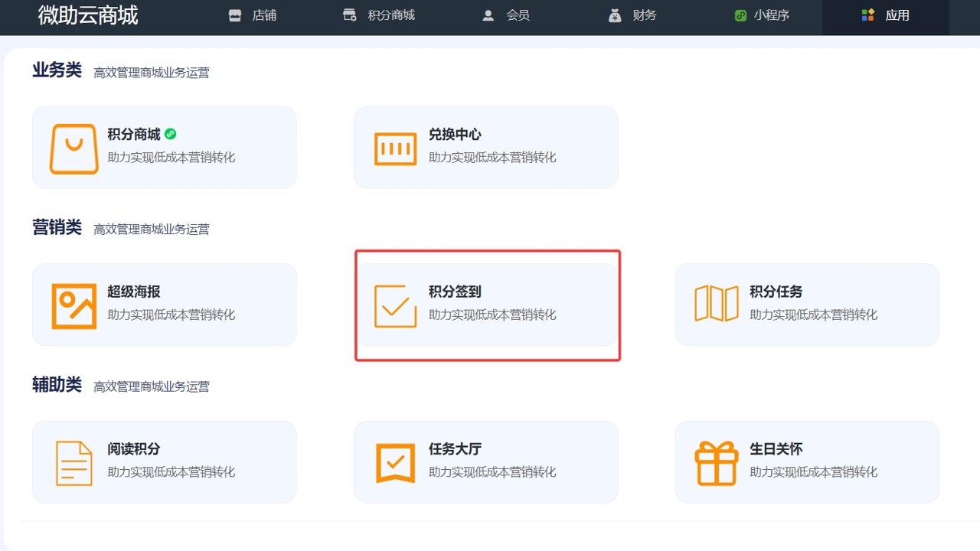This screenshot has width=980, height=551.
Task: Launch the 任务大厅 app card title
Action: point(455,448)
